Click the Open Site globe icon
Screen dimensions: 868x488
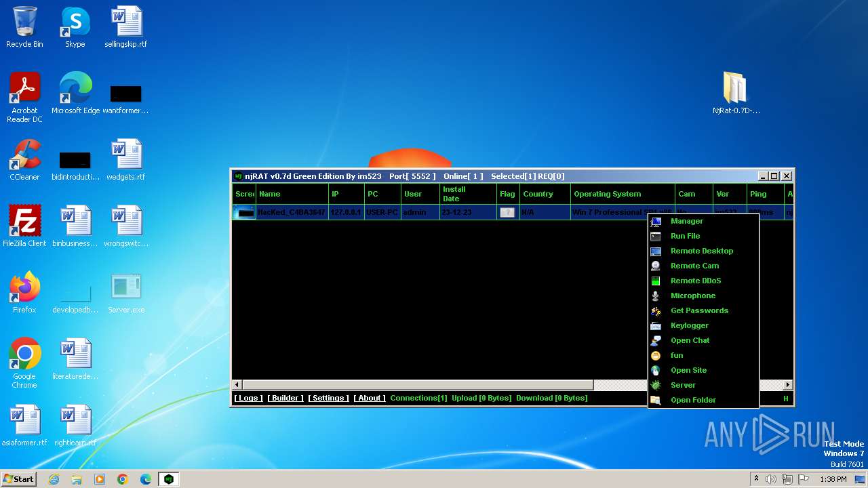[656, 371]
